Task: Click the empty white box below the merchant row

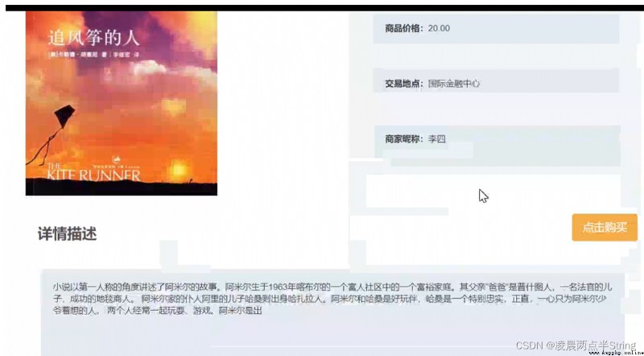Action: coord(493,191)
